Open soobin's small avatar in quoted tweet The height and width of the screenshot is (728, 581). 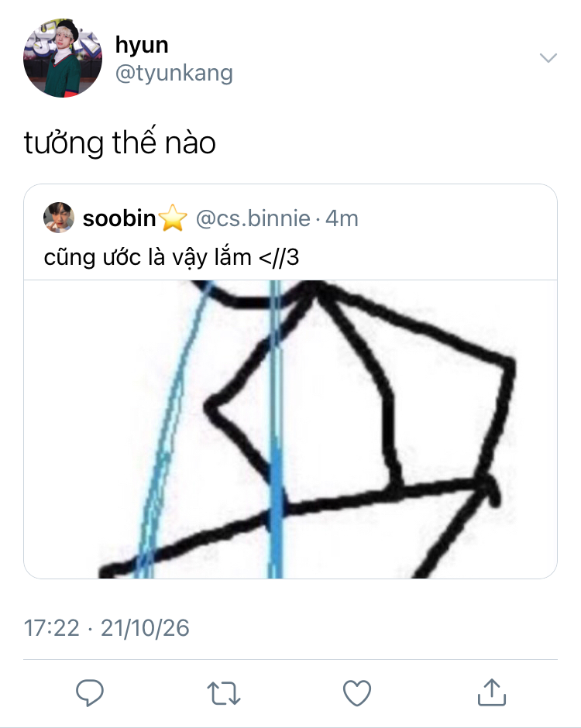pyautogui.click(x=59, y=218)
